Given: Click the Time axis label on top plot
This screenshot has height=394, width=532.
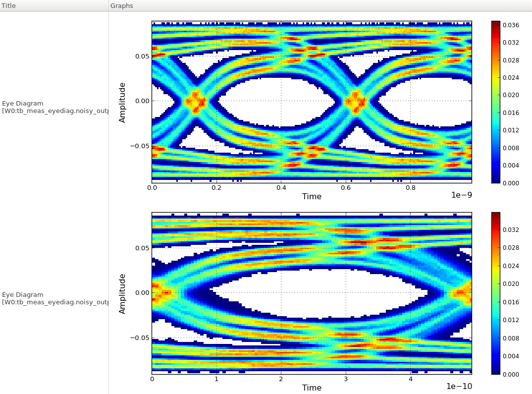Looking at the screenshot, I should [x=312, y=196].
